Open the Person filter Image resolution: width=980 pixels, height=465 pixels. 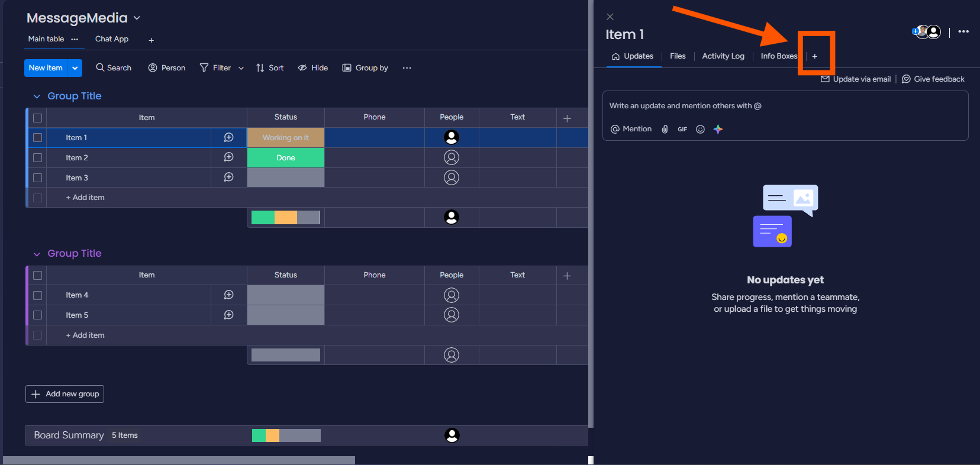point(167,68)
